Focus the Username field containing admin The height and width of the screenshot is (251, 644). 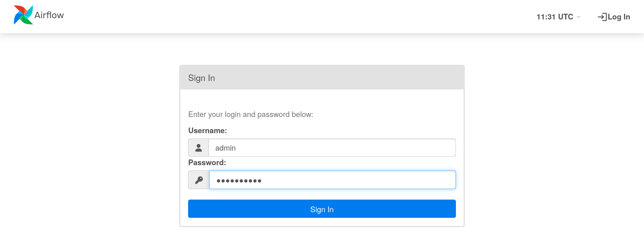(332, 148)
